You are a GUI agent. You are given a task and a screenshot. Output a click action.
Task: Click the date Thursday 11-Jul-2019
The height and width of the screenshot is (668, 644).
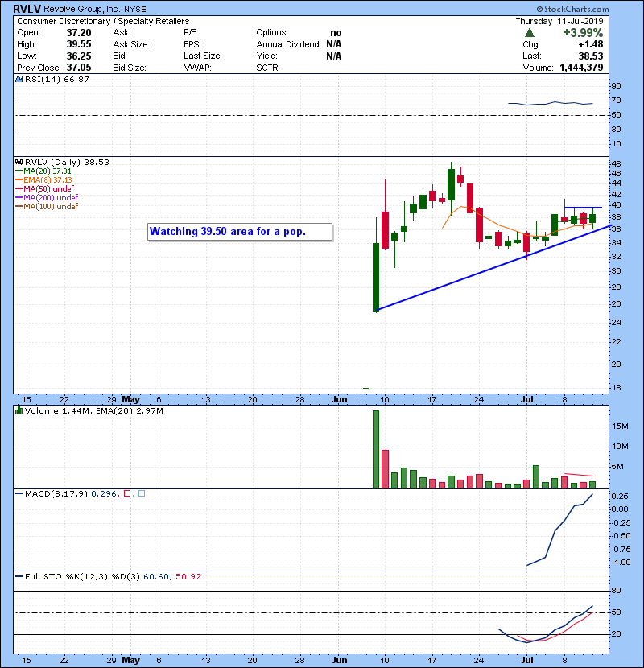click(559, 21)
